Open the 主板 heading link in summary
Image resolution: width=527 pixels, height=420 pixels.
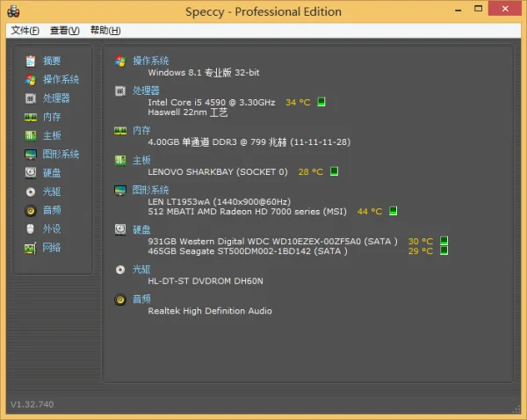(x=141, y=161)
